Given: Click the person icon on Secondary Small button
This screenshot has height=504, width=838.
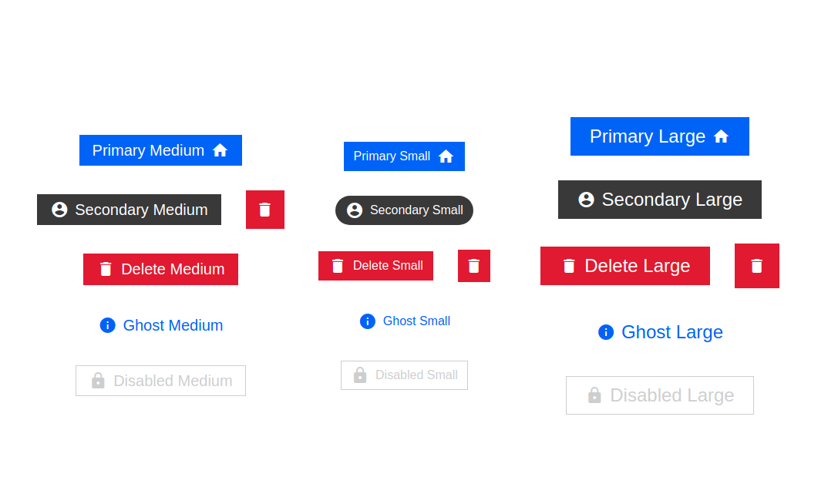Looking at the screenshot, I should [x=354, y=210].
